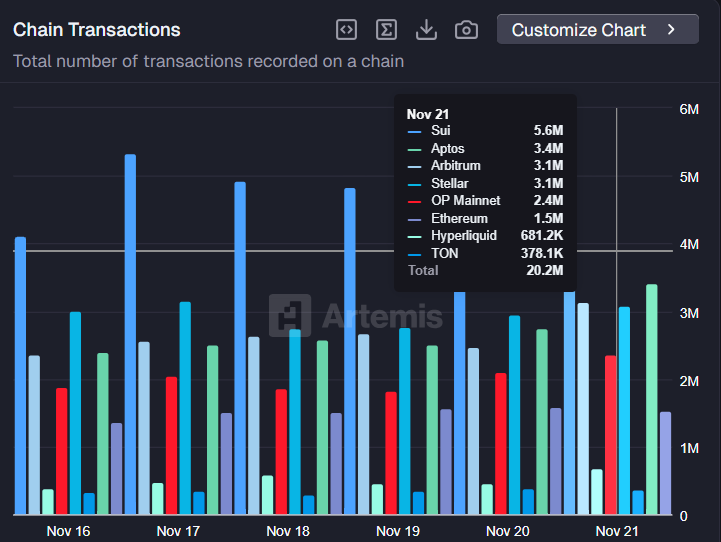This screenshot has height=542, width=721.
Task: Click the purple Ethereum bar on Nov 21
Action: point(665,463)
